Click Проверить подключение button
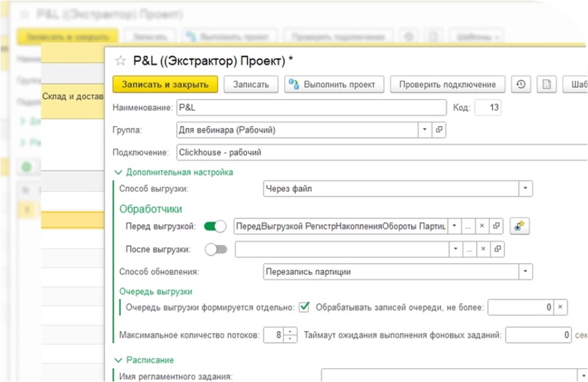The height and width of the screenshot is (382, 588). (447, 85)
